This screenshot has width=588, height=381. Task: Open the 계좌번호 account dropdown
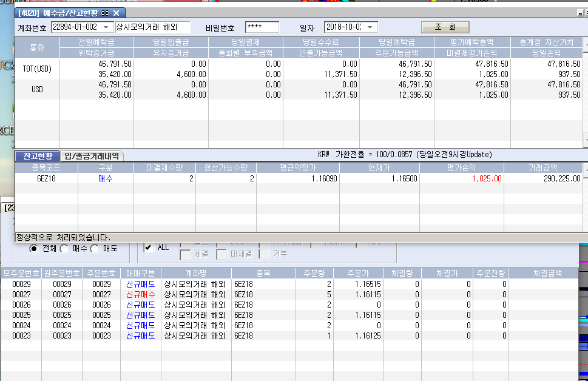[107, 27]
